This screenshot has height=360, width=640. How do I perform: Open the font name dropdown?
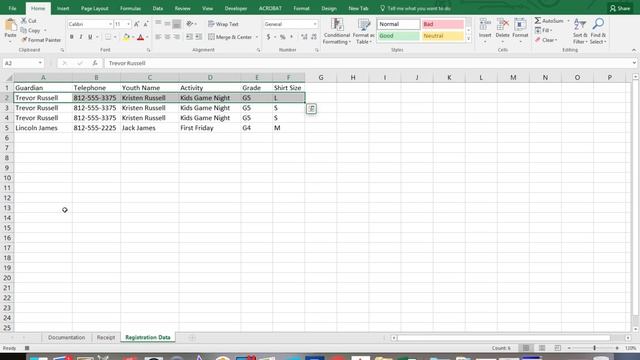pos(110,24)
